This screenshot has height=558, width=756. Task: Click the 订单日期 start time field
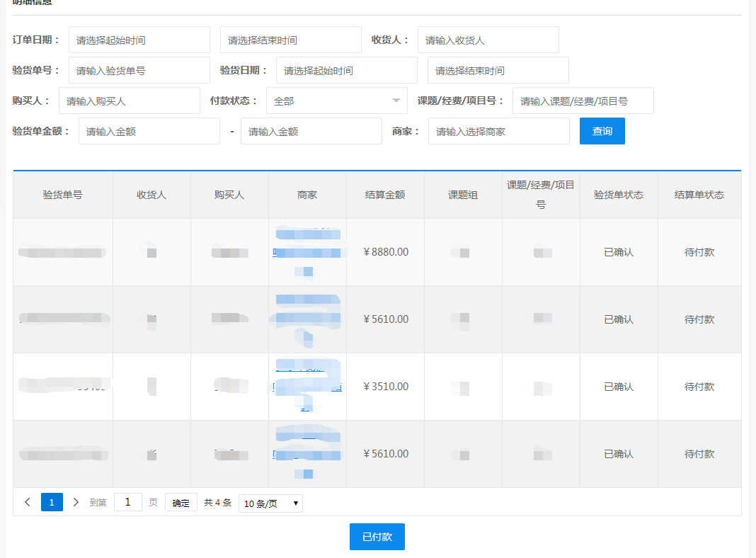pos(139,40)
